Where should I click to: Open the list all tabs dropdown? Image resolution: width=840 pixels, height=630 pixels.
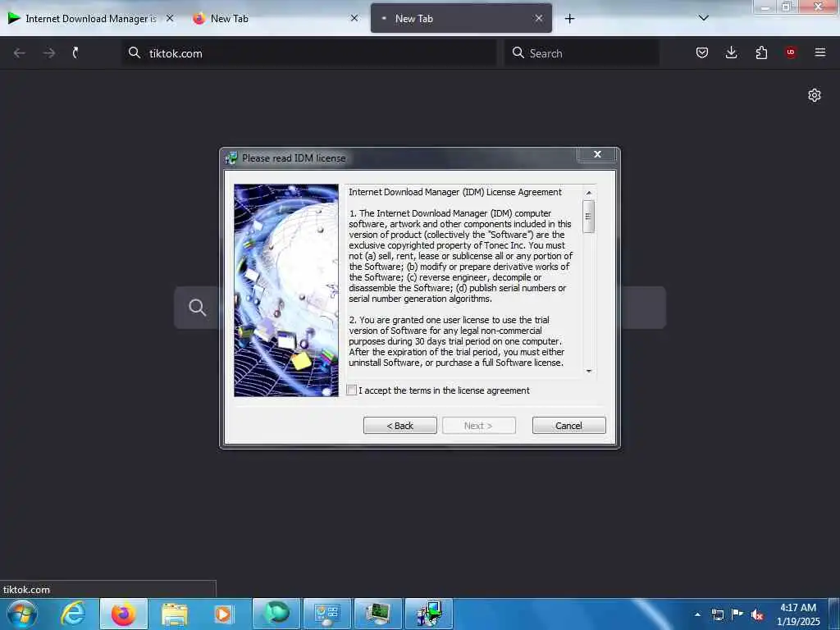pos(704,18)
